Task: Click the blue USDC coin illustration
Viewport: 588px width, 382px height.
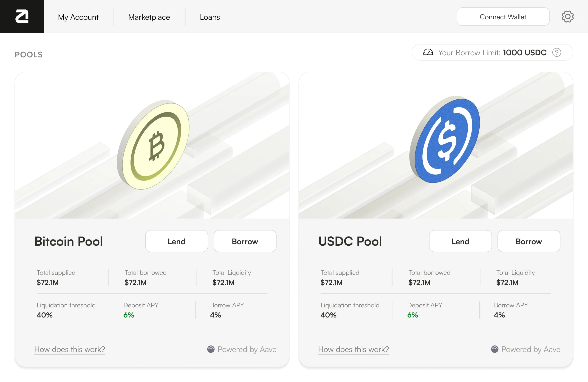Action: click(445, 140)
